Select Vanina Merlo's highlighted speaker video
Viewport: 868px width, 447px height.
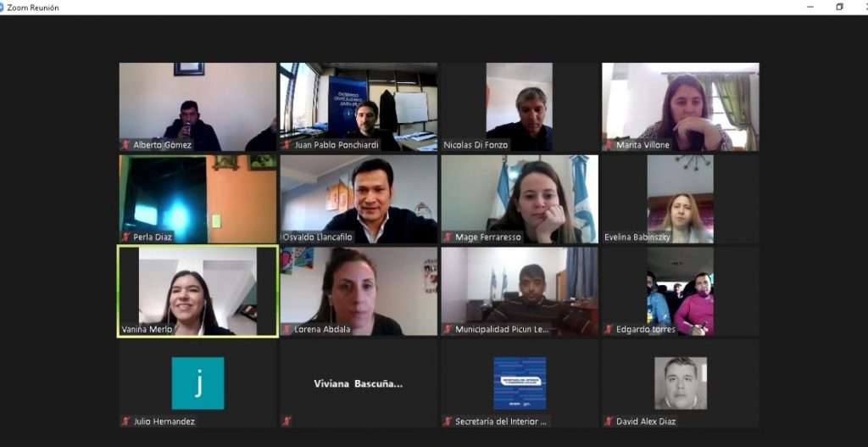click(198, 291)
